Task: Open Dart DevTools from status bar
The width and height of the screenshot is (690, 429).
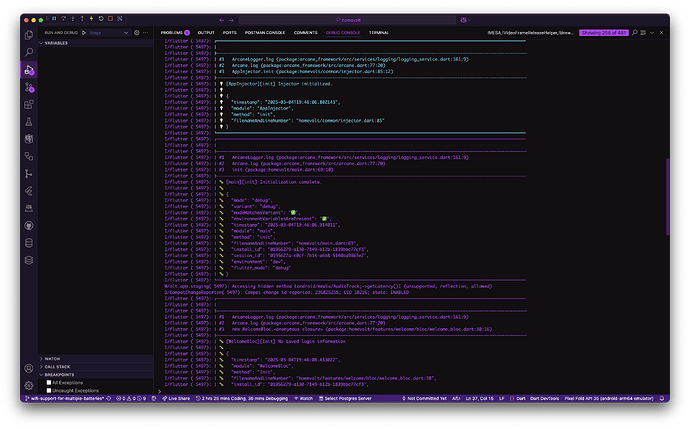Action: (x=544, y=398)
